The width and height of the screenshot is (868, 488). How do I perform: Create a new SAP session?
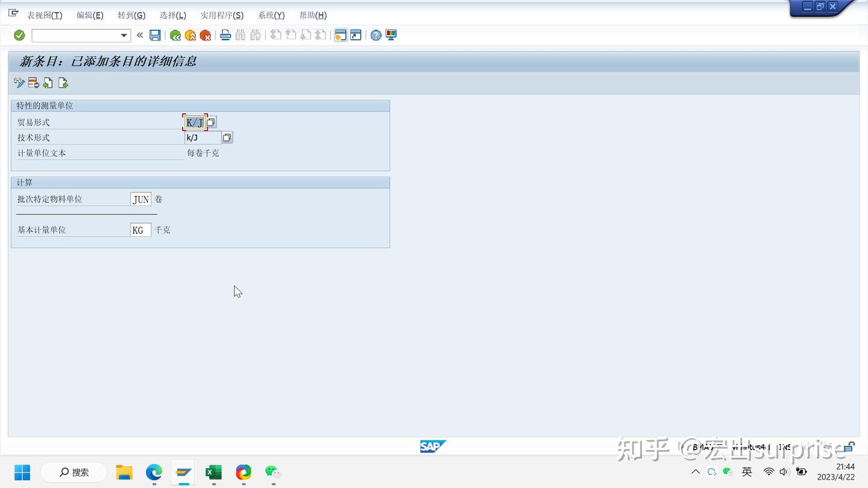point(341,35)
